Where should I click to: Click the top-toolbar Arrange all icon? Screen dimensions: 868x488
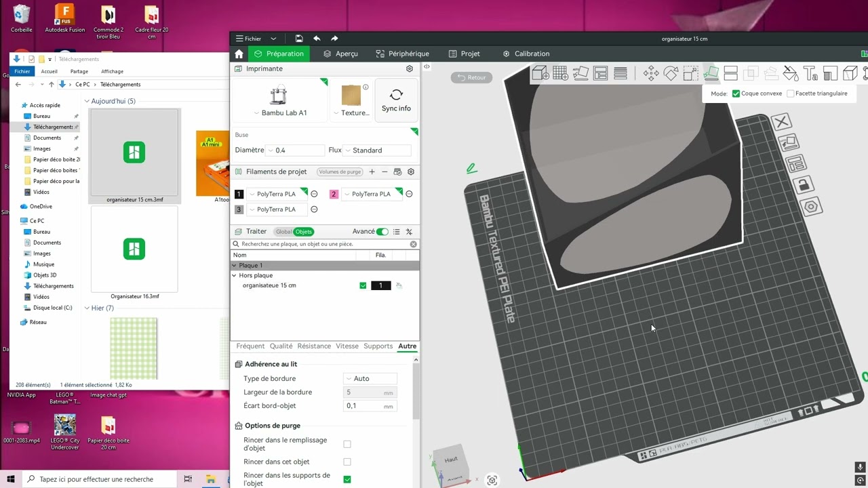tap(600, 73)
